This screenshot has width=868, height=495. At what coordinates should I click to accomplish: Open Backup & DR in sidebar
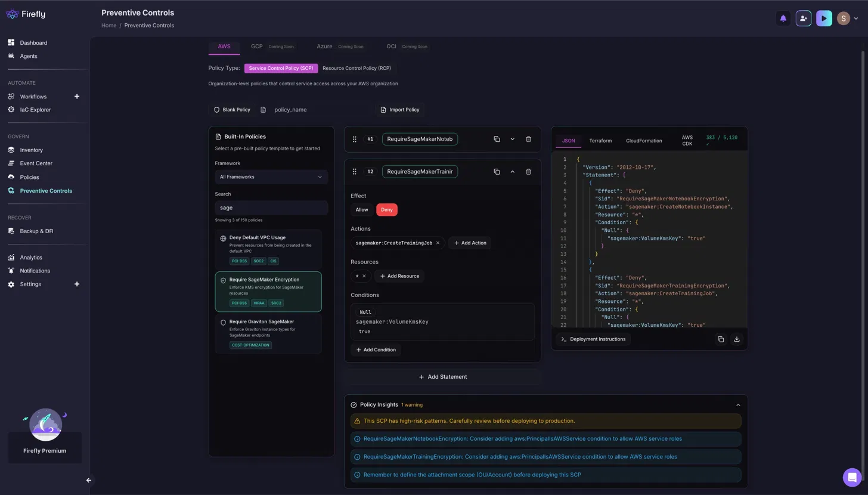pos(36,231)
